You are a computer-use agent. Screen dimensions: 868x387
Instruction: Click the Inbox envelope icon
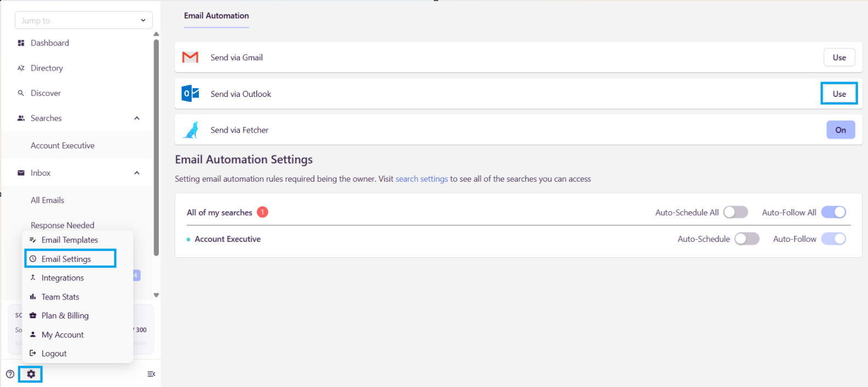21,173
